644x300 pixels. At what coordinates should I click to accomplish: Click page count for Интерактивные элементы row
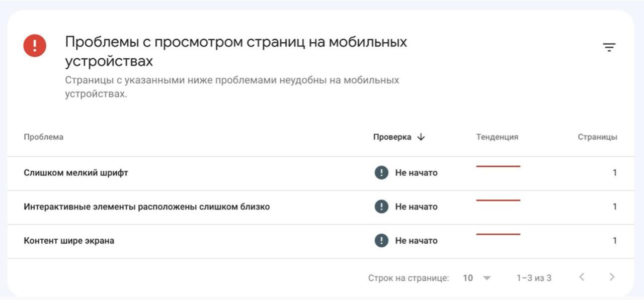coord(614,207)
